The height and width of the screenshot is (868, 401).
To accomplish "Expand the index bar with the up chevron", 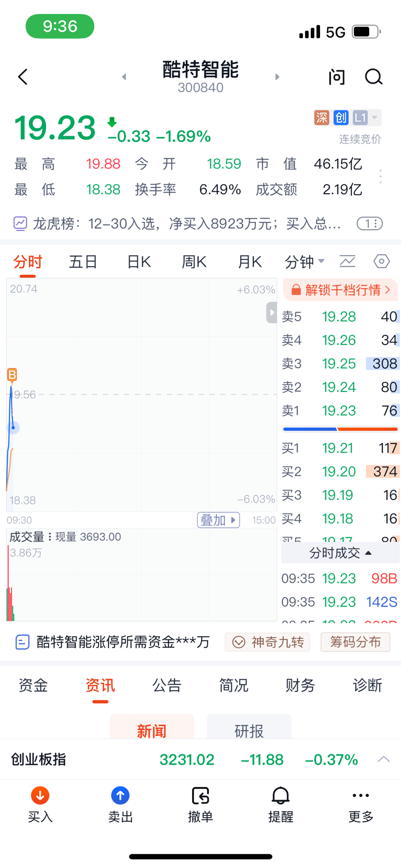I will click(x=384, y=759).
